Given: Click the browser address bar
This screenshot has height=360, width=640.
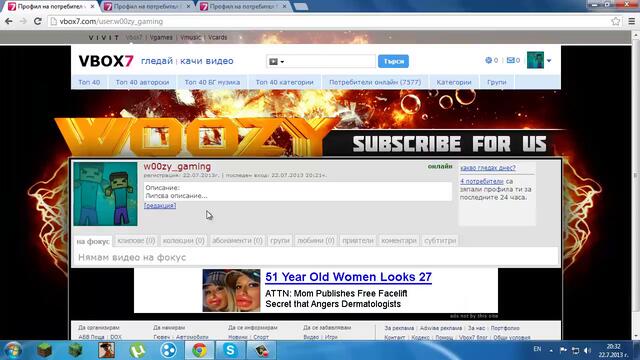Looking at the screenshot, I should tap(330, 21).
